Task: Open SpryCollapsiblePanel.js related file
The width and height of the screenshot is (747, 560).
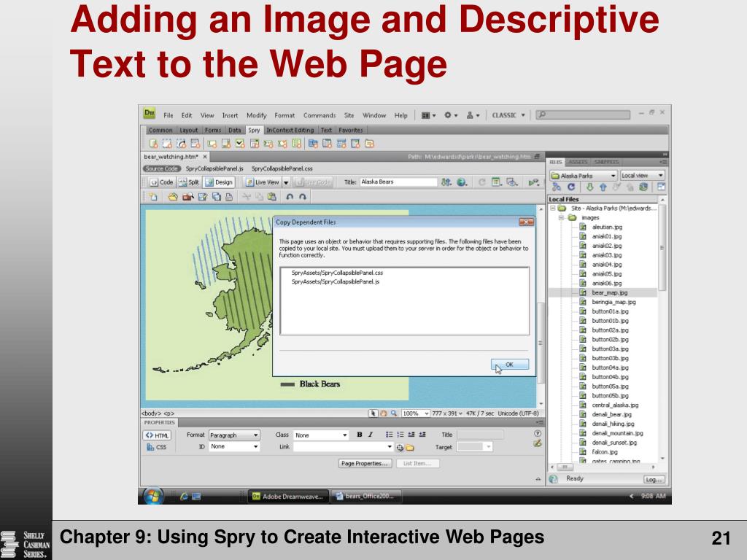Action: [214, 168]
